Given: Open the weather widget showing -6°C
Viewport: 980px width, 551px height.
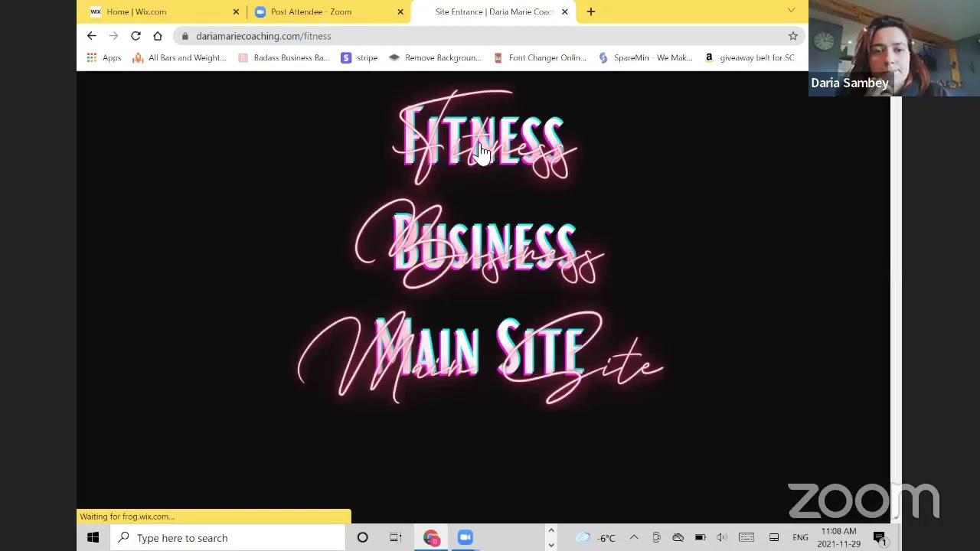Looking at the screenshot, I should tap(595, 537).
